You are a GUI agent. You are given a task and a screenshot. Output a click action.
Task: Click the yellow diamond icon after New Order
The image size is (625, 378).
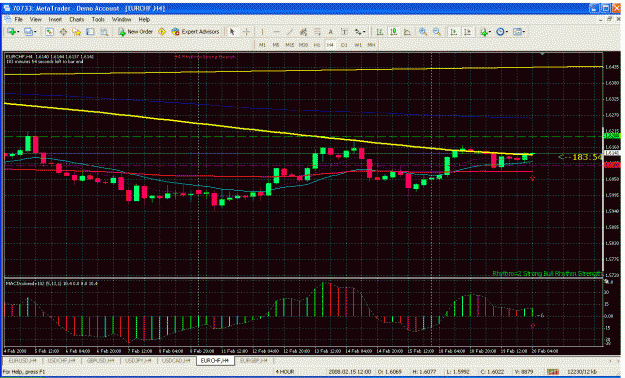pos(162,32)
